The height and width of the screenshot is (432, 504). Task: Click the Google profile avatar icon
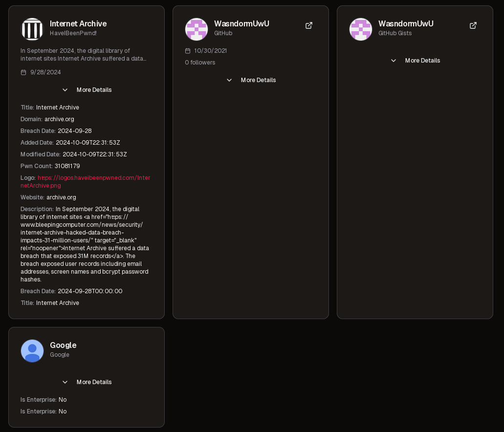(32, 351)
